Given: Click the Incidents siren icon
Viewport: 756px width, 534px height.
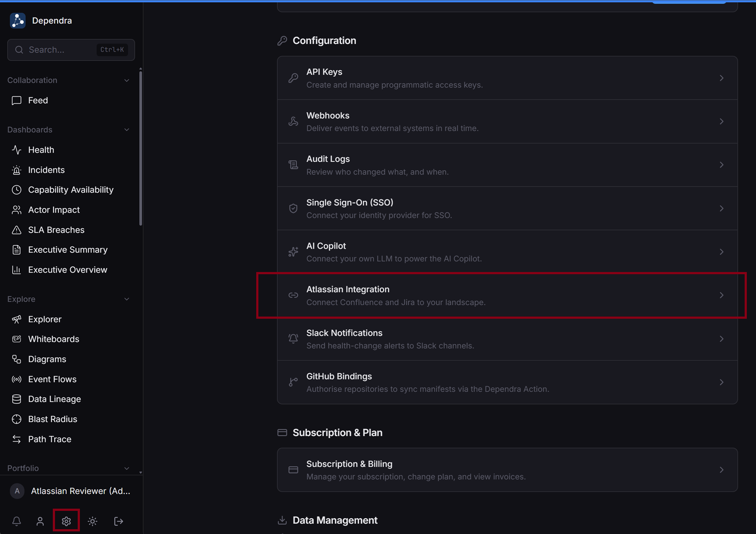Looking at the screenshot, I should click(x=17, y=170).
